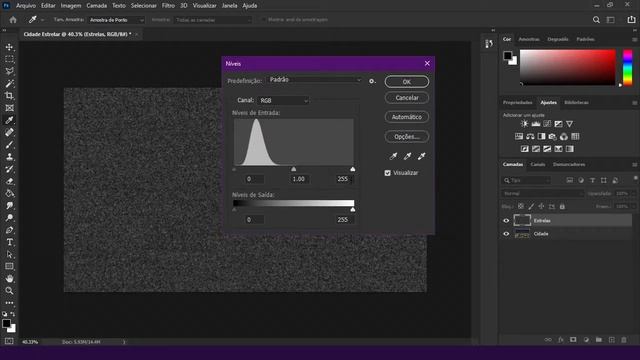This screenshot has height=360, width=640.
Task: Click the delete layer trash icon
Action: [x=624, y=340]
